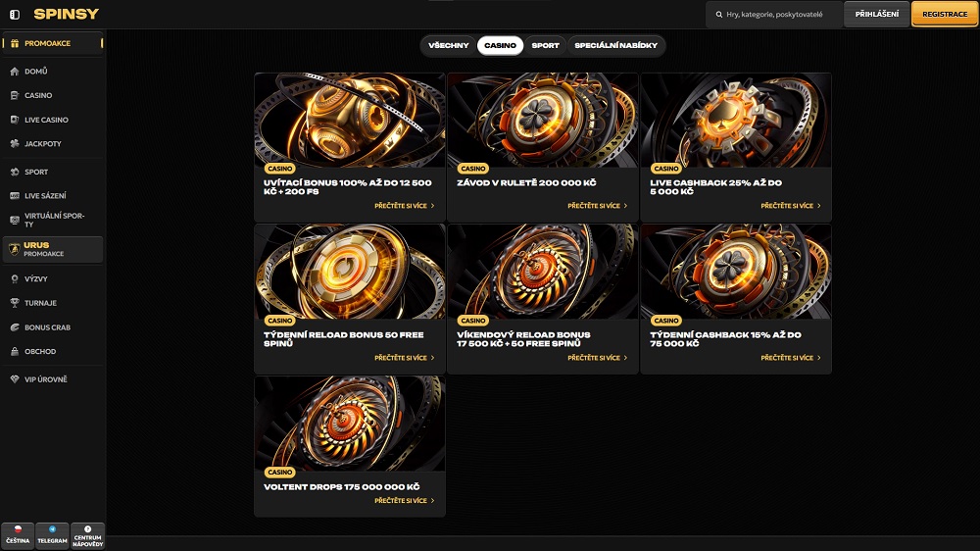
Task: Click the Registrace button
Action: click(945, 14)
